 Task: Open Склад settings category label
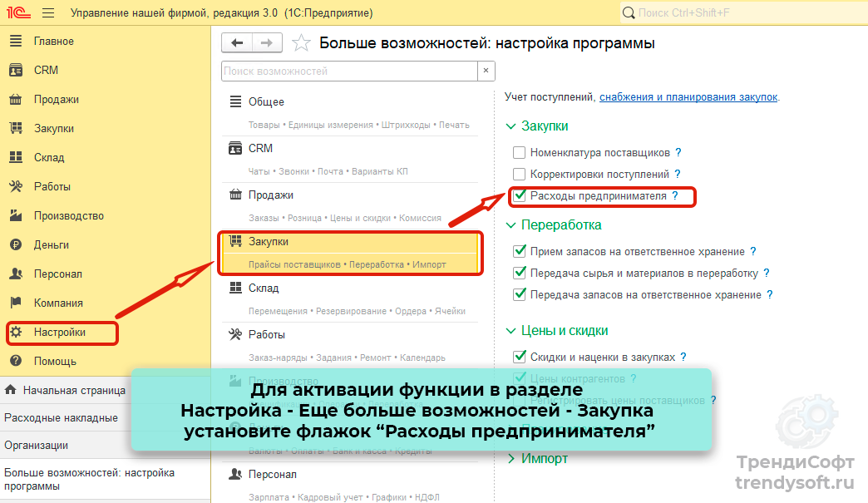coord(264,288)
